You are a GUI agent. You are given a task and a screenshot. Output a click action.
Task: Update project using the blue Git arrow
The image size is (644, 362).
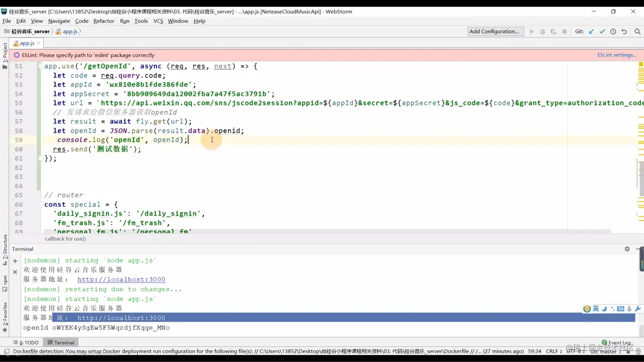click(591, 31)
